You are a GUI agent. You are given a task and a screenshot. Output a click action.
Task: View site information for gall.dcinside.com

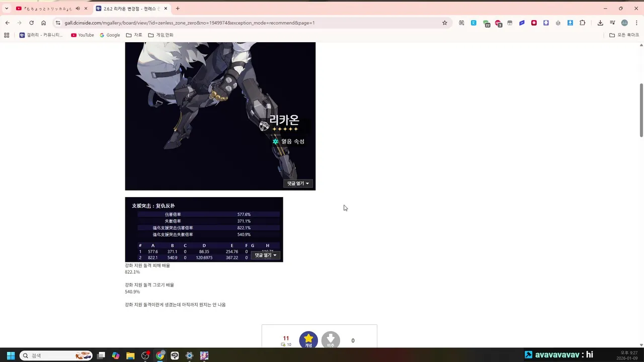tap(58, 23)
